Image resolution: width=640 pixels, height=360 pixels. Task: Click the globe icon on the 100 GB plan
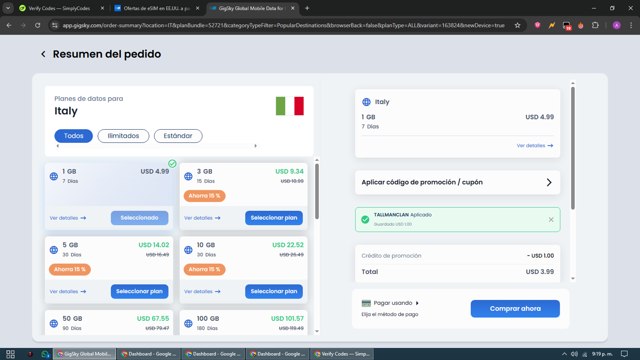(x=188, y=323)
